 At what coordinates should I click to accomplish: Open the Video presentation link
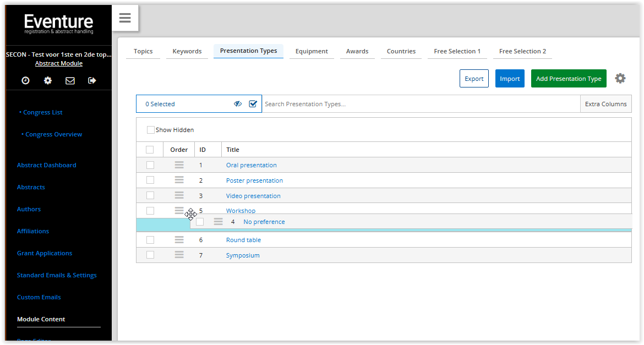[253, 196]
